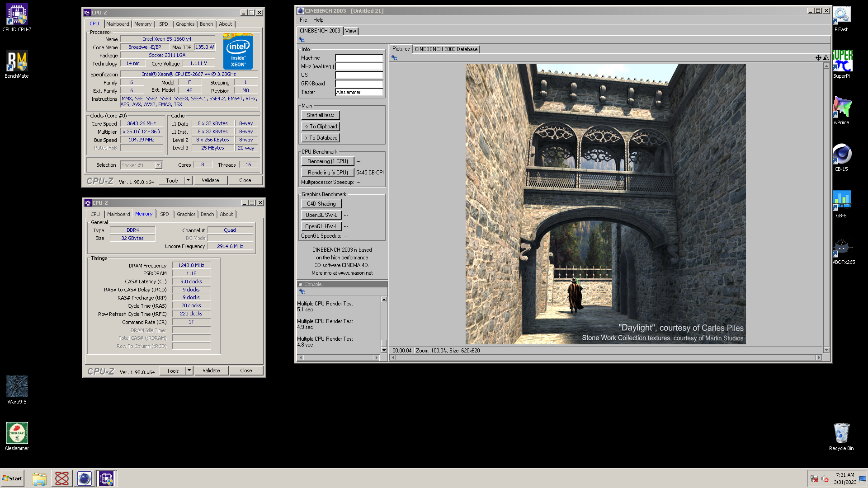Open the Tools dropdown arrow in CPU window
This screenshot has width=868, height=488.
pyautogui.click(x=189, y=180)
